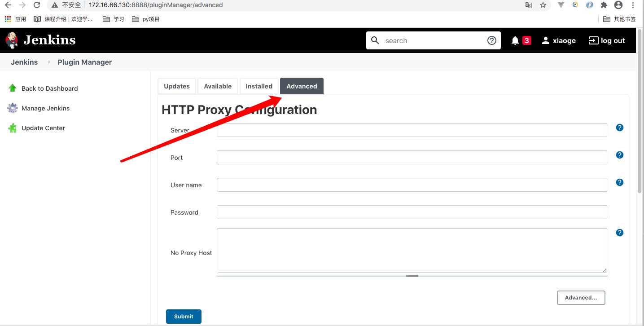The width and height of the screenshot is (644, 326).
Task: Click the Jenkins butler logo
Action: click(12, 40)
